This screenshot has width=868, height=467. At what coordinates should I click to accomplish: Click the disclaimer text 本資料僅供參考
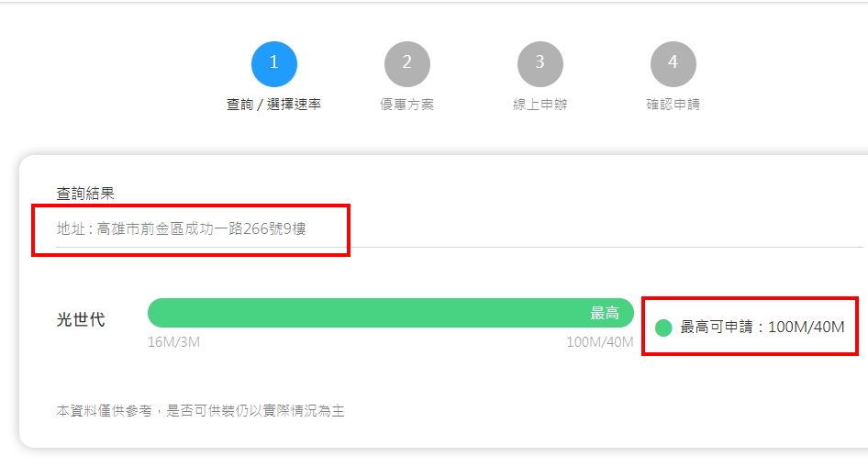click(x=104, y=410)
